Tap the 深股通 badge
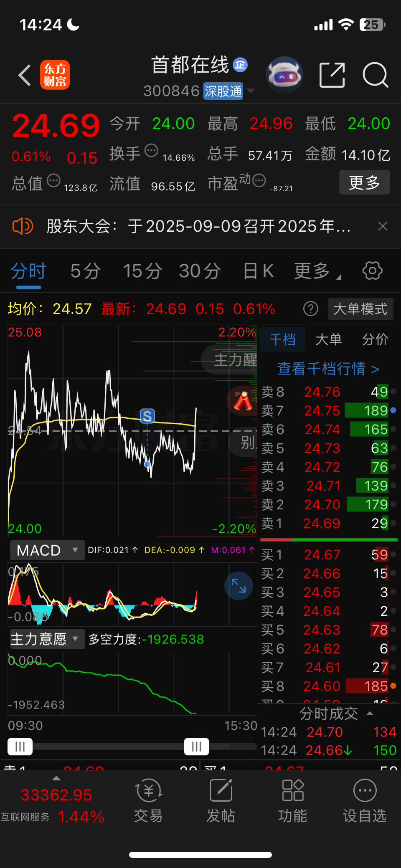The height and width of the screenshot is (868, 401). tap(223, 91)
